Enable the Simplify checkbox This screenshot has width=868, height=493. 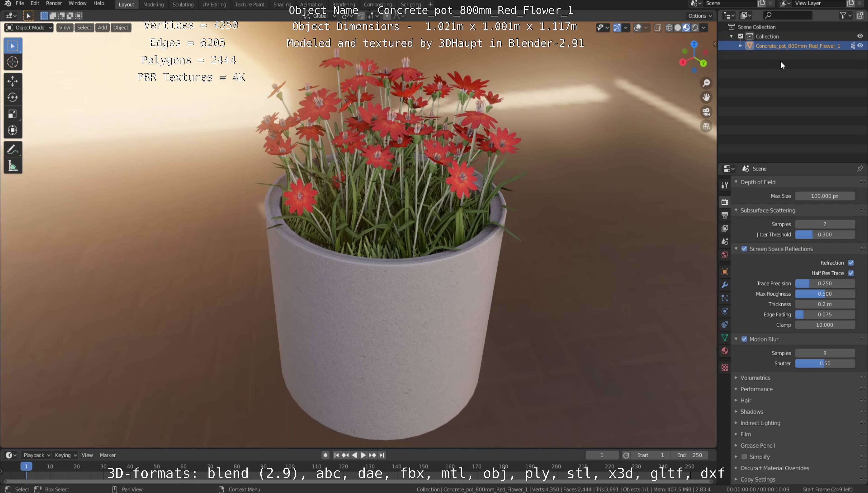(744, 457)
